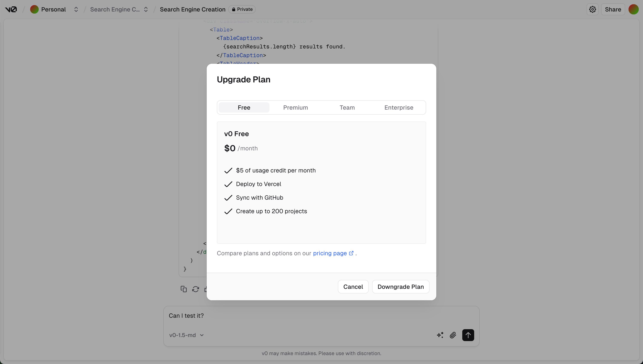Click the Cancel button

point(353,287)
